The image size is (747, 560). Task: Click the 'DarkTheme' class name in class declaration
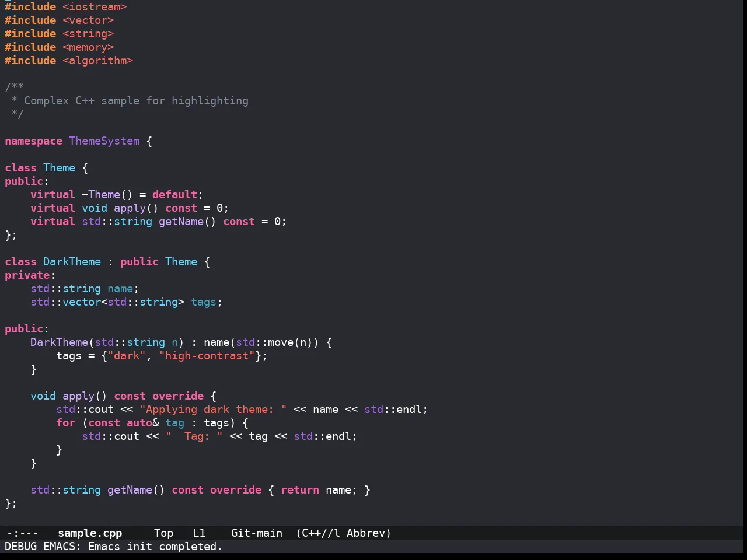pos(72,262)
